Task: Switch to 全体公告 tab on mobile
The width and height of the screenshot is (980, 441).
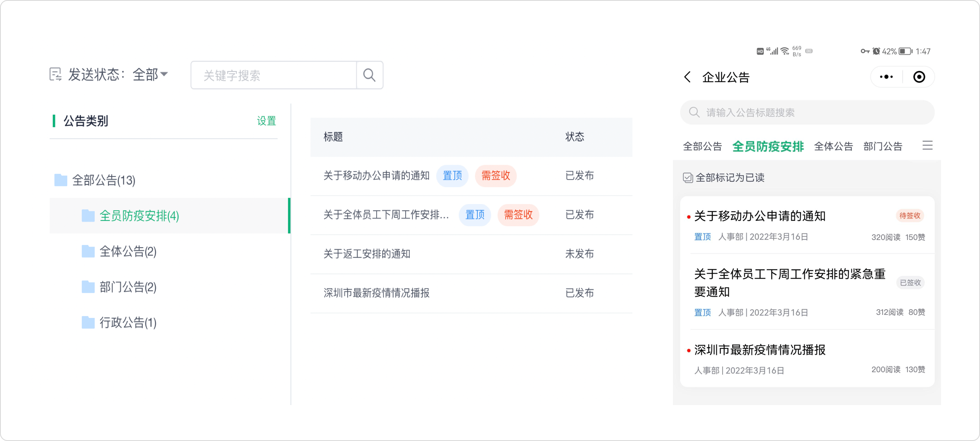Action: pyautogui.click(x=833, y=146)
